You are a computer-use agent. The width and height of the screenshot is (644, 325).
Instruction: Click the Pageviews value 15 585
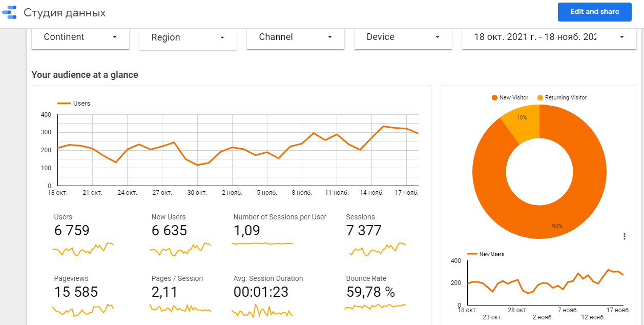[76, 292]
